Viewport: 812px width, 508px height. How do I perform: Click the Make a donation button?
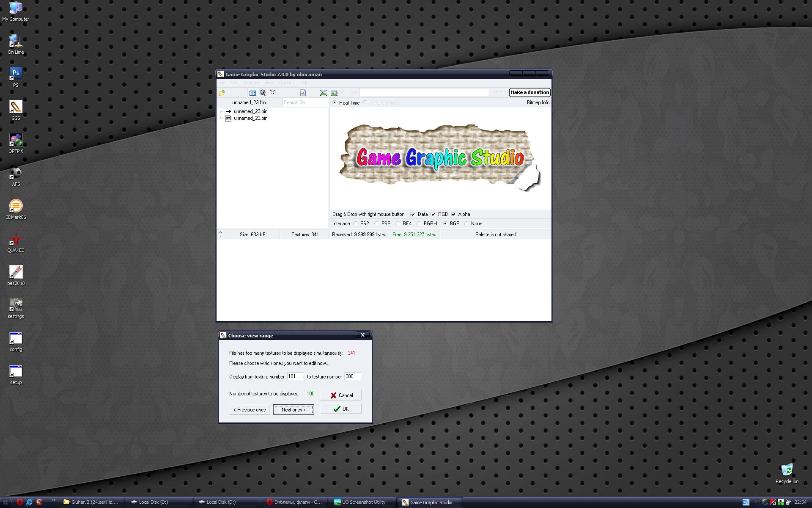pyautogui.click(x=529, y=92)
